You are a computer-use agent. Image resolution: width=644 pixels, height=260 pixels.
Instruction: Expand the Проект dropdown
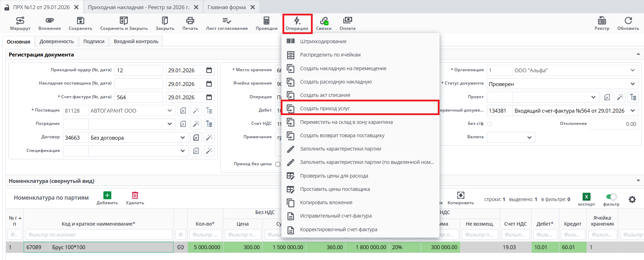click(593, 97)
